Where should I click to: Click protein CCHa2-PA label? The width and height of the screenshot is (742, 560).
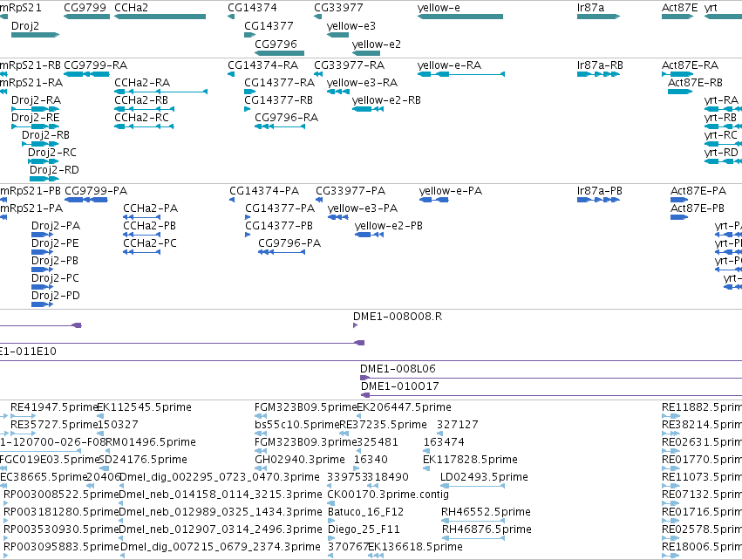[151, 208]
